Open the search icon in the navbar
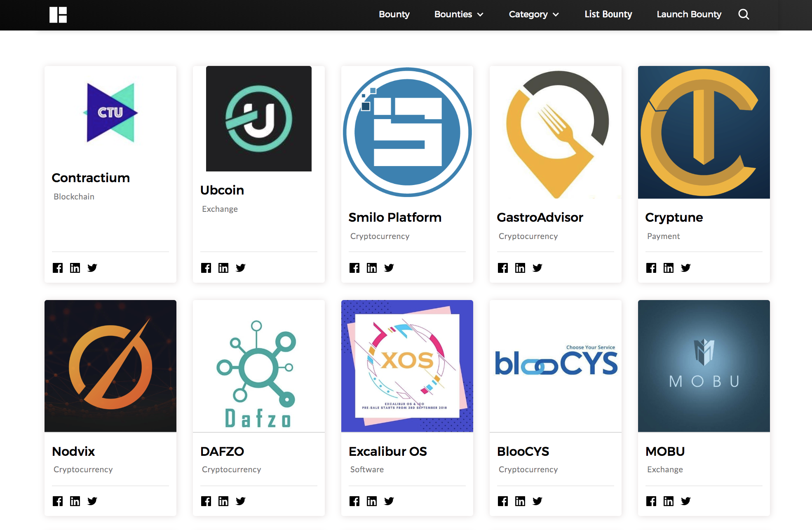812x530 pixels. pyautogui.click(x=744, y=14)
